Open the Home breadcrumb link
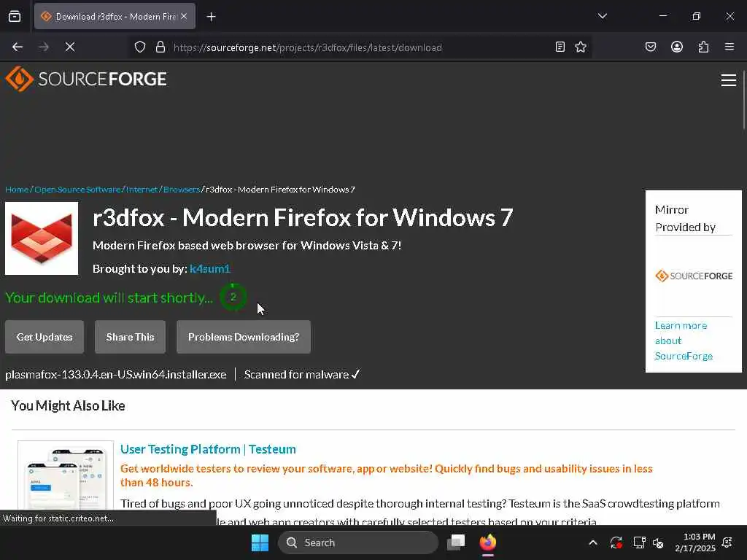The image size is (747, 560). (x=17, y=190)
